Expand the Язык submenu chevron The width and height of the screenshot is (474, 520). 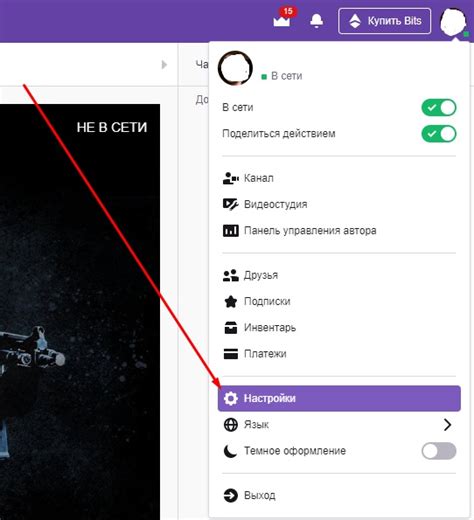447,425
